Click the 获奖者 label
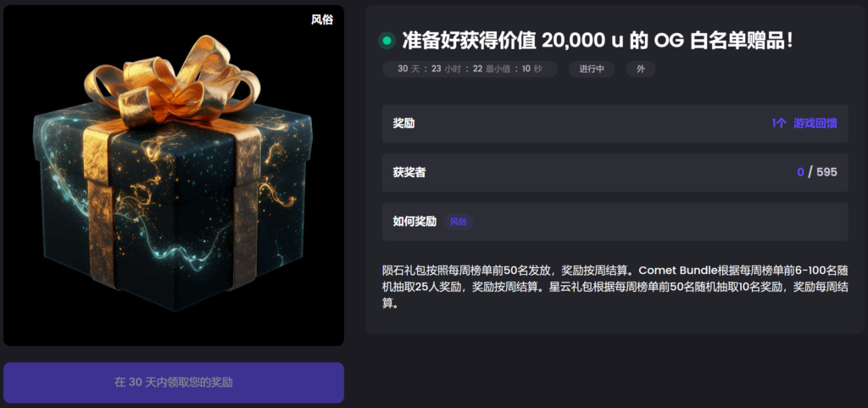868x408 pixels. (x=409, y=173)
